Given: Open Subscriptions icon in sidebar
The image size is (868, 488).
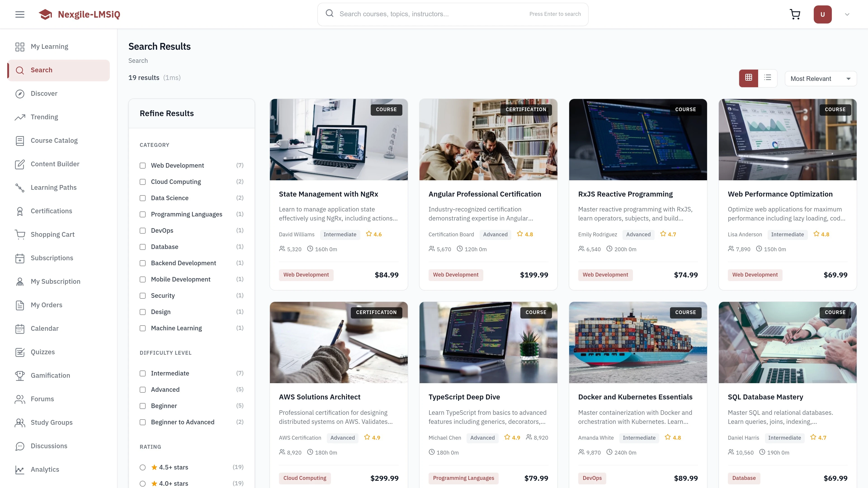Looking at the screenshot, I should tap(20, 258).
